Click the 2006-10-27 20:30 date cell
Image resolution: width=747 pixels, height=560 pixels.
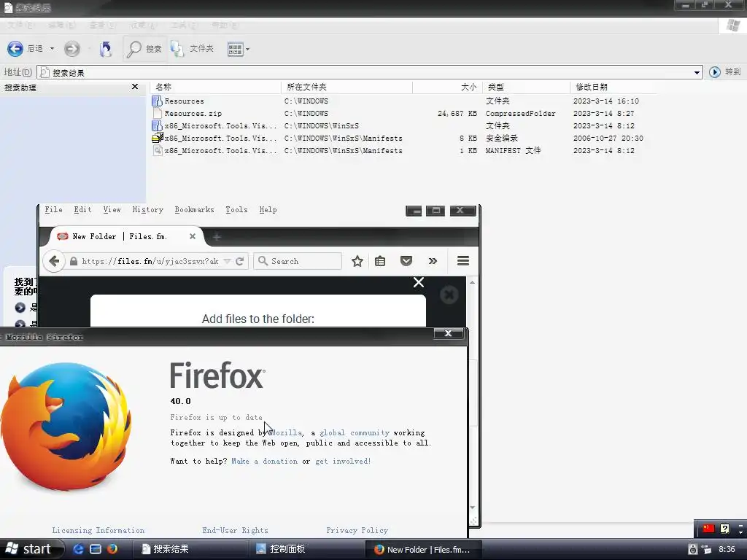(x=608, y=138)
